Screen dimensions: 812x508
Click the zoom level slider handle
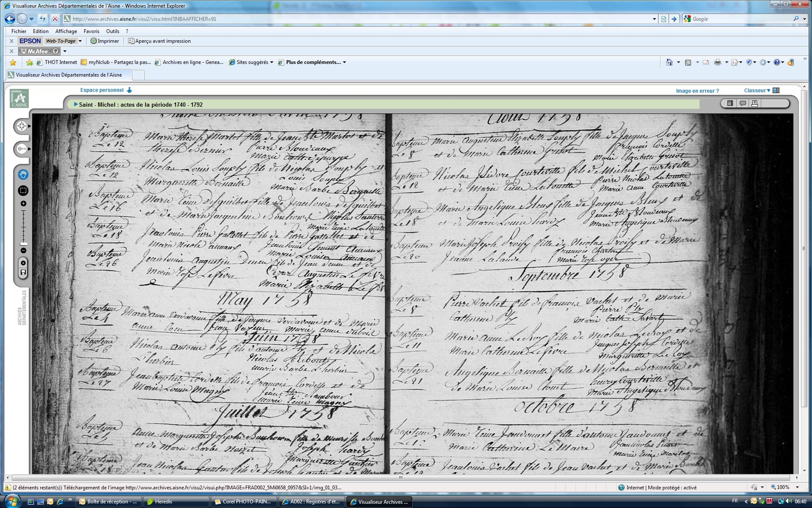click(23, 244)
